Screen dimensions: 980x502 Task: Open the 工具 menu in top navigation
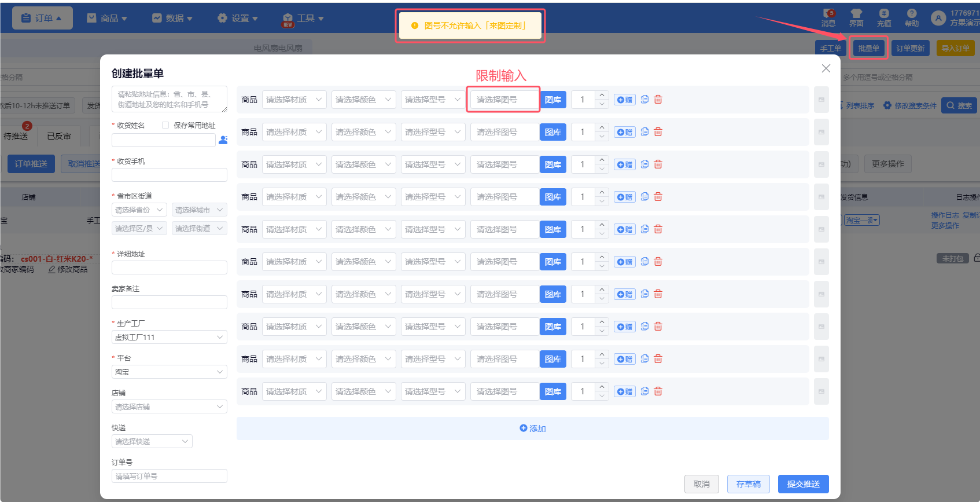(303, 18)
